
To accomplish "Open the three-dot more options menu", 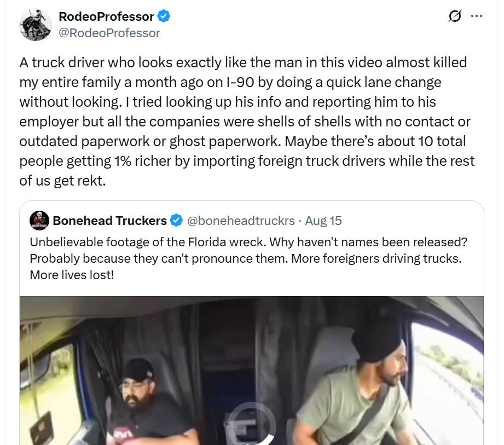I will [476, 16].
